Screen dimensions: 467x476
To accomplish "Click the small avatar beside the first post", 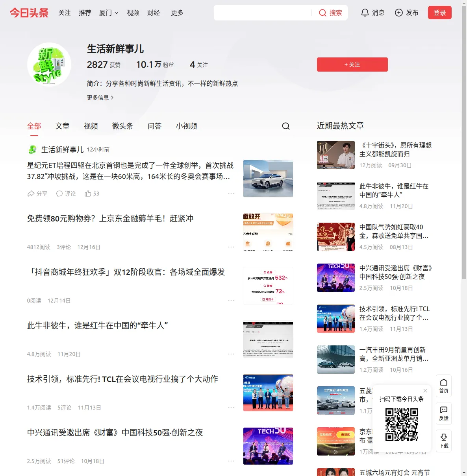I will coord(33,149).
